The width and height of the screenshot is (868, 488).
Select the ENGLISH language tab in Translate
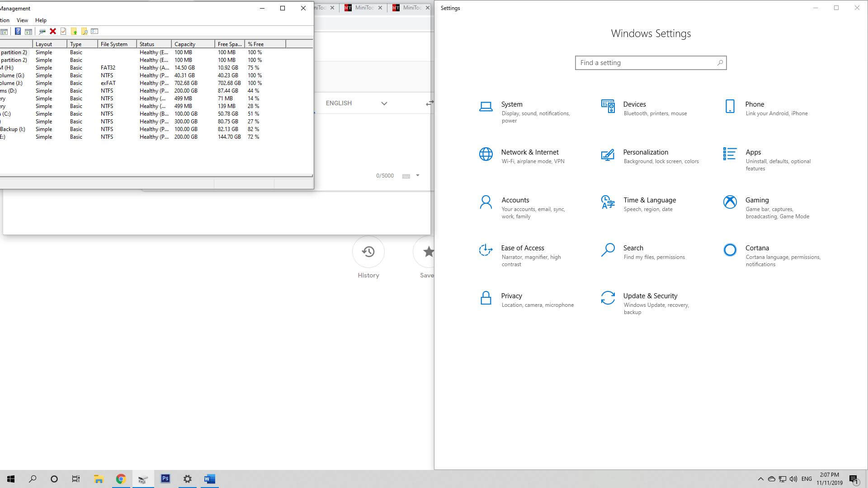tap(339, 103)
